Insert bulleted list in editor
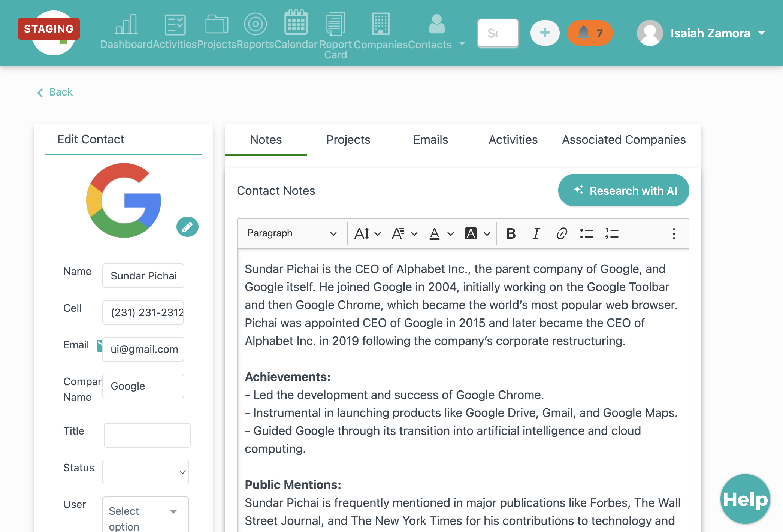Viewport: 783px width, 532px height. coord(586,233)
